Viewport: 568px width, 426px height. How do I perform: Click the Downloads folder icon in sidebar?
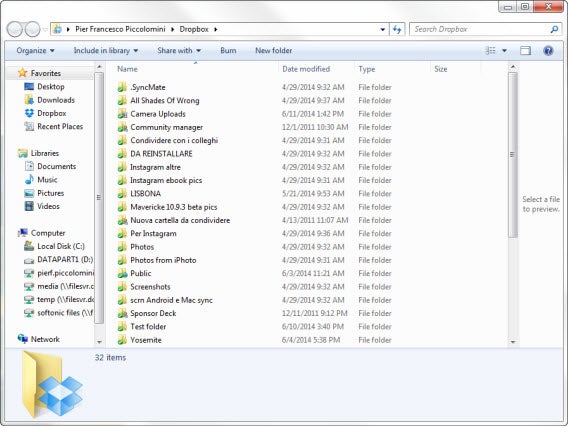[x=29, y=100]
